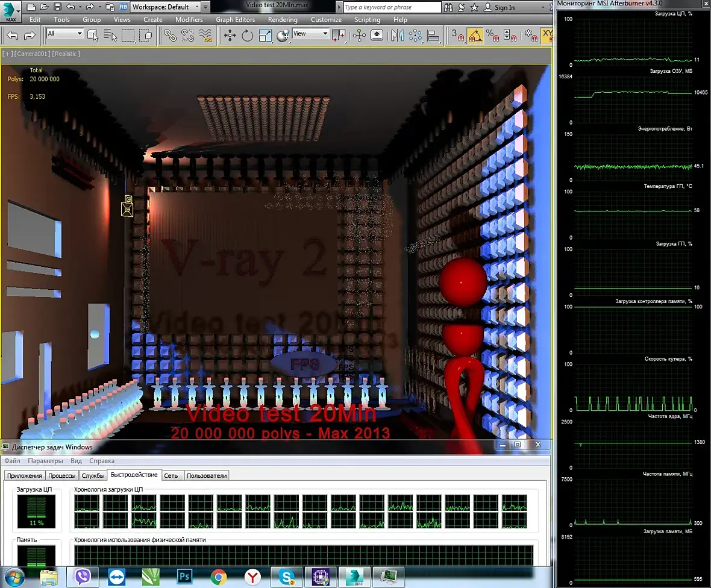Toggle the highlighted Angle Snap button

[475, 36]
